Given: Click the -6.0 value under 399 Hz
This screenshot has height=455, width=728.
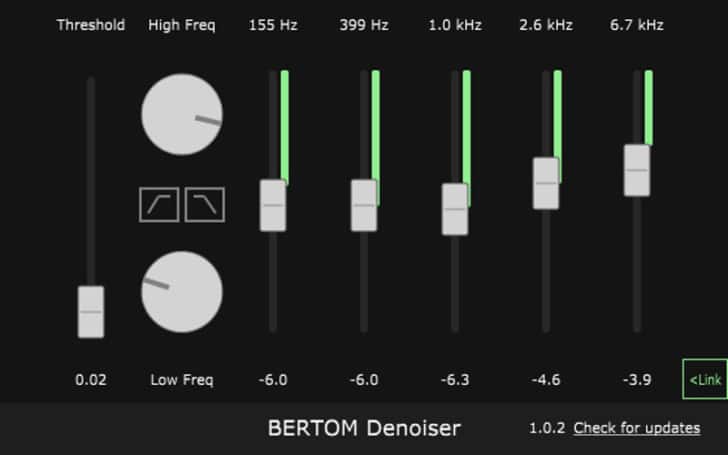Looking at the screenshot, I should (x=364, y=380).
